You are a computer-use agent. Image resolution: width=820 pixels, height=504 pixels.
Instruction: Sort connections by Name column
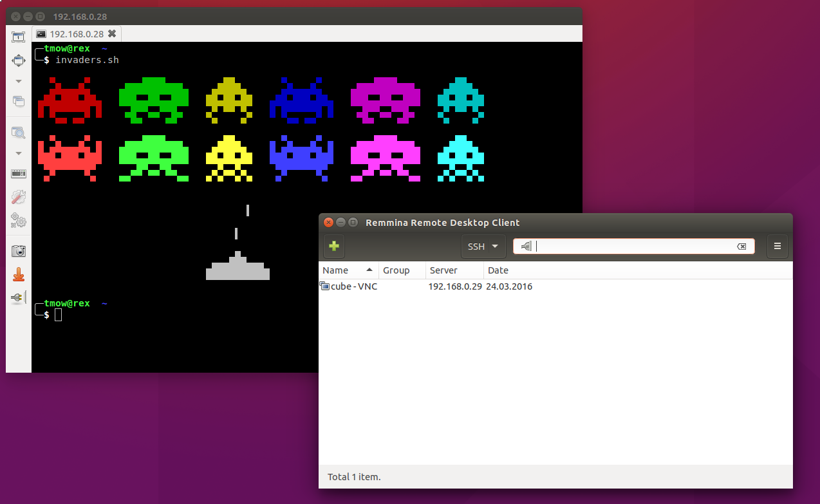(x=348, y=270)
